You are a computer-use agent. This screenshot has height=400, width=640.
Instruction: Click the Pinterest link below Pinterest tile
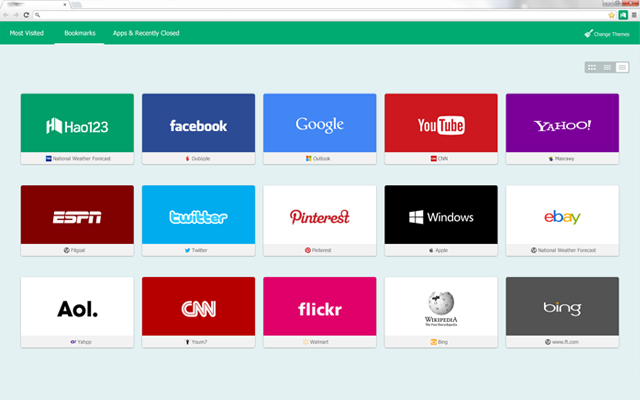[318, 250]
